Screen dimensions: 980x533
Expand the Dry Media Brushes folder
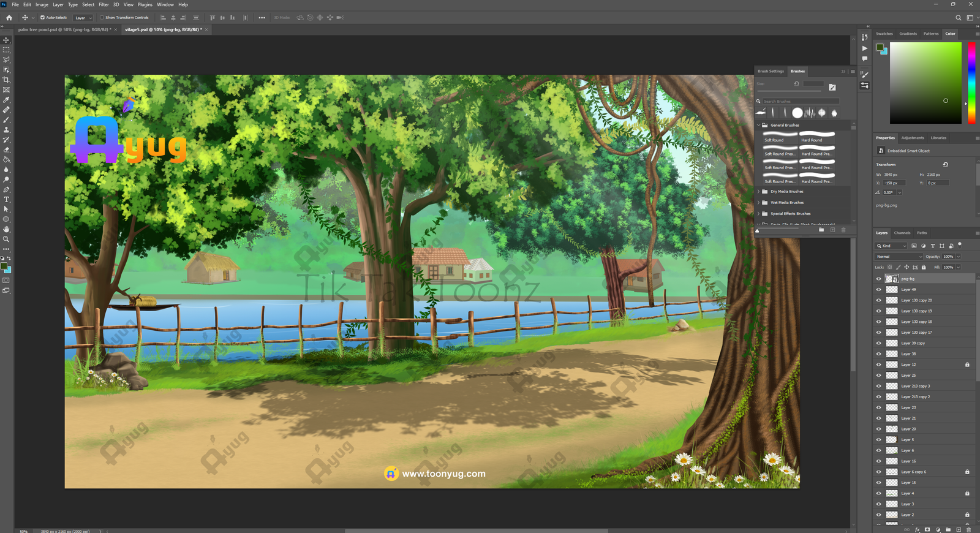click(x=758, y=192)
